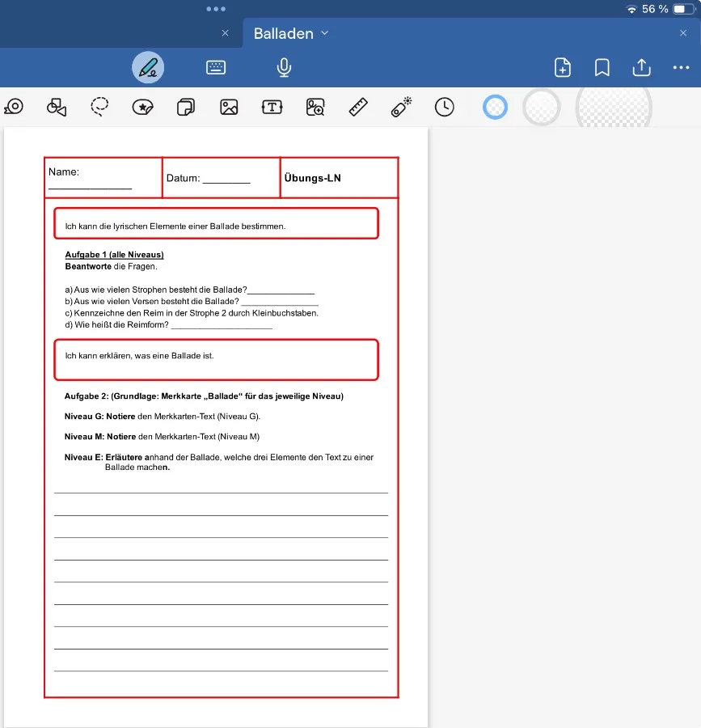701x728 pixels.
Task: Bookmark the current page
Action: click(602, 68)
